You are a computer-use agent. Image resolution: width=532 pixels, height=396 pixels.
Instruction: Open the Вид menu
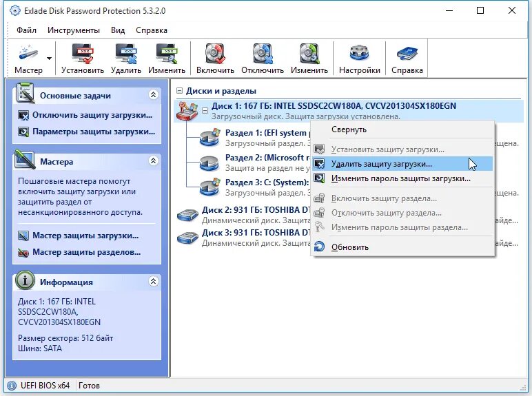pyautogui.click(x=118, y=30)
